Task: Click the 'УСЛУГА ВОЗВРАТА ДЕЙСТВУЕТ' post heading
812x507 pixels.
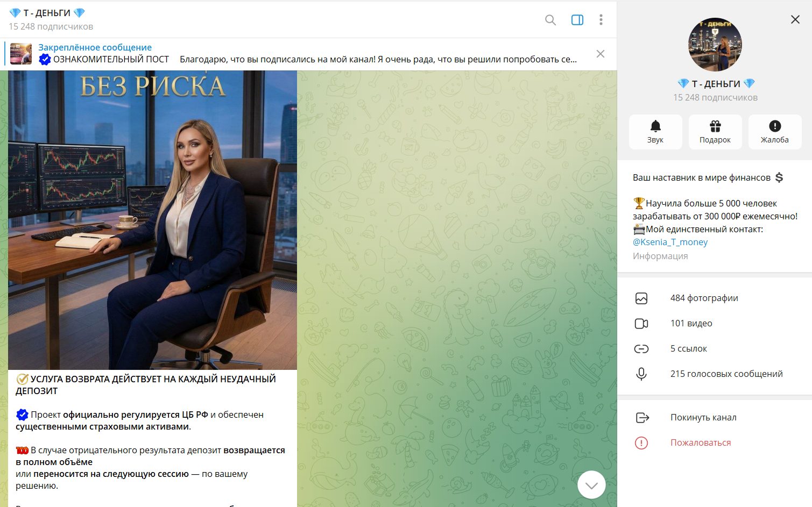Action: (146, 385)
